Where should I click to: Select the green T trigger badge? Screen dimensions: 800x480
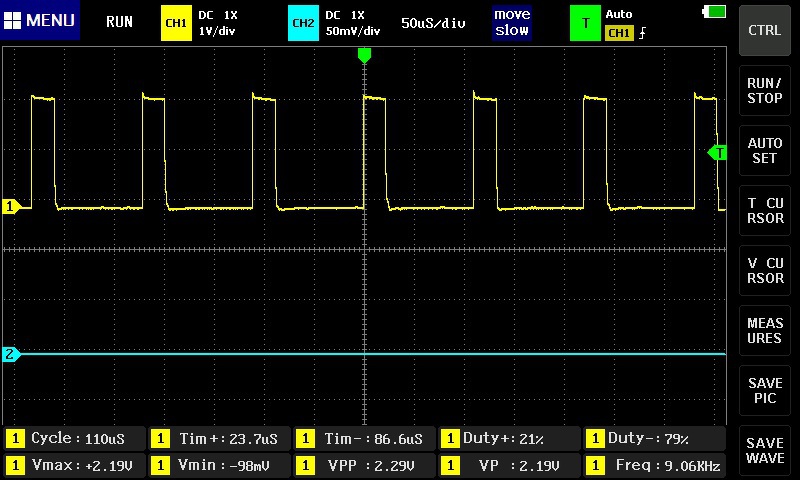click(585, 22)
